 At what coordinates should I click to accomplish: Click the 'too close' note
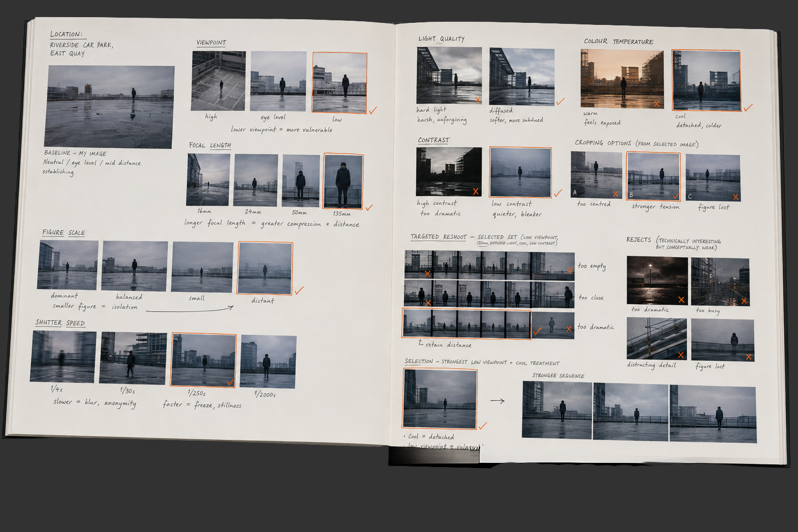591,298
